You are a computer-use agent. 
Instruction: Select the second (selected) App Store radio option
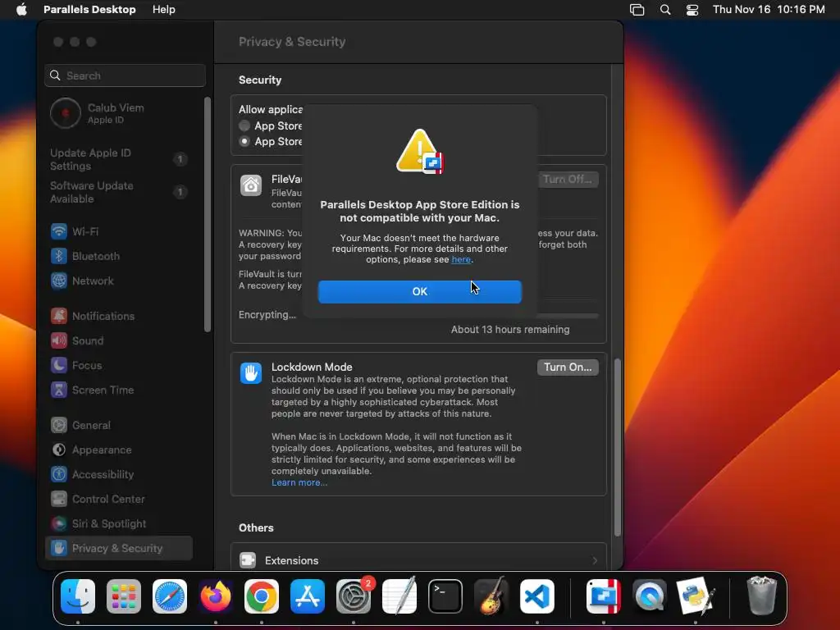click(x=244, y=141)
